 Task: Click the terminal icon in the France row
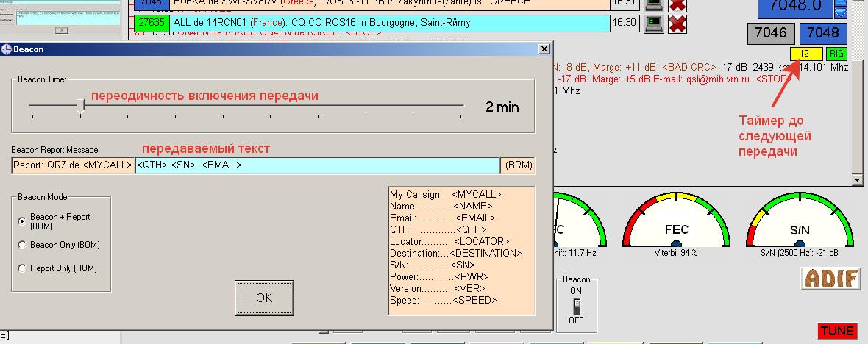(x=652, y=24)
